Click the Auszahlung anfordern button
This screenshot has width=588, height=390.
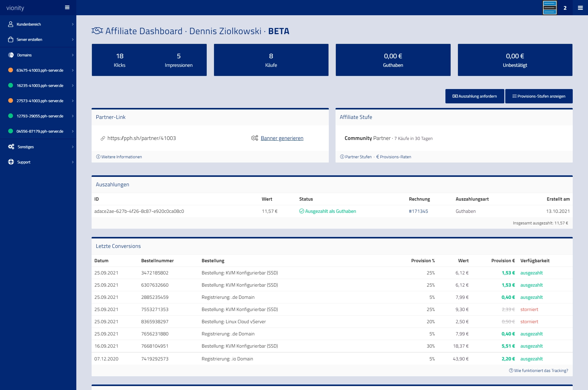pos(474,96)
